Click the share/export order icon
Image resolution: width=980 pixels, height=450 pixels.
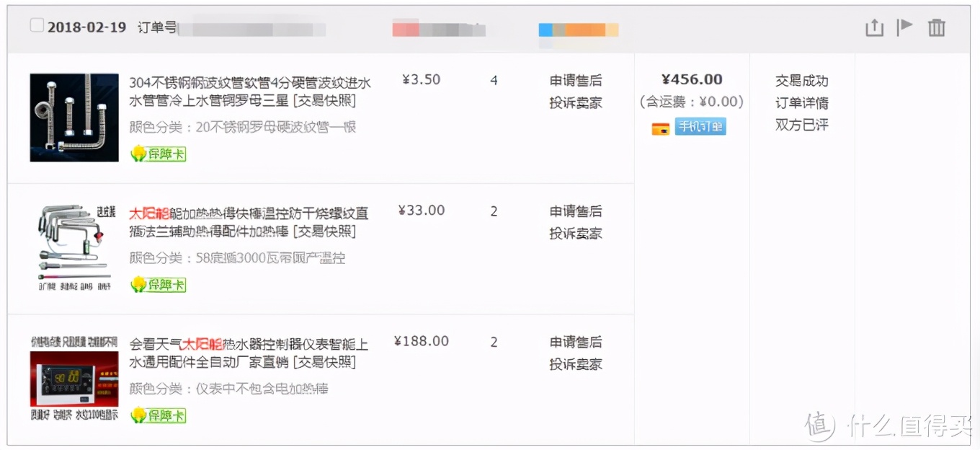[x=874, y=27]
